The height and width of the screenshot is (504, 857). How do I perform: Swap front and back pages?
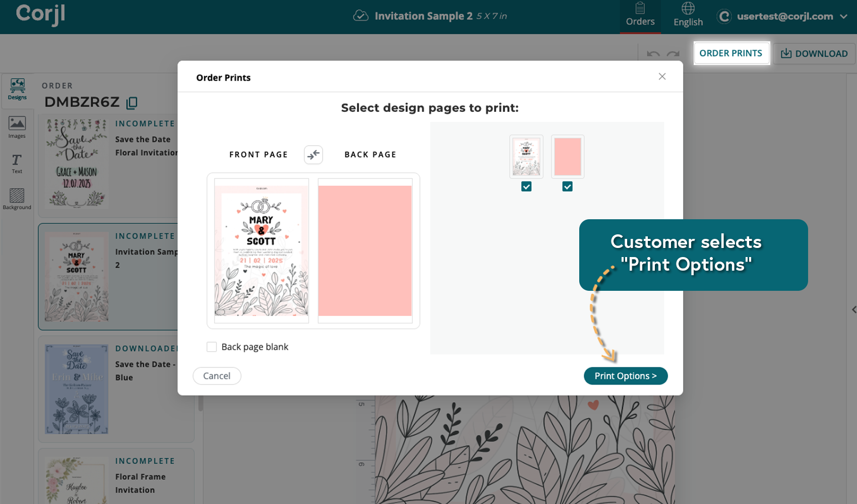(313, 155)
